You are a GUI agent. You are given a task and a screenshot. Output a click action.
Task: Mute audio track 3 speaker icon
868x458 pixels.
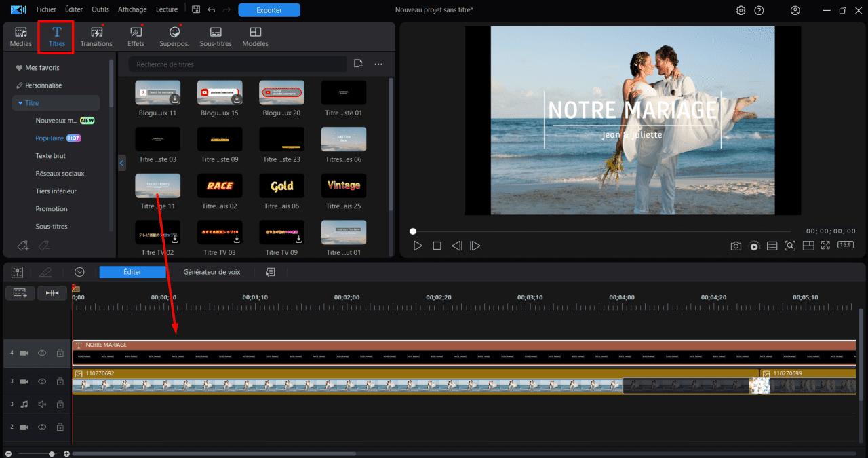(42, 404)
